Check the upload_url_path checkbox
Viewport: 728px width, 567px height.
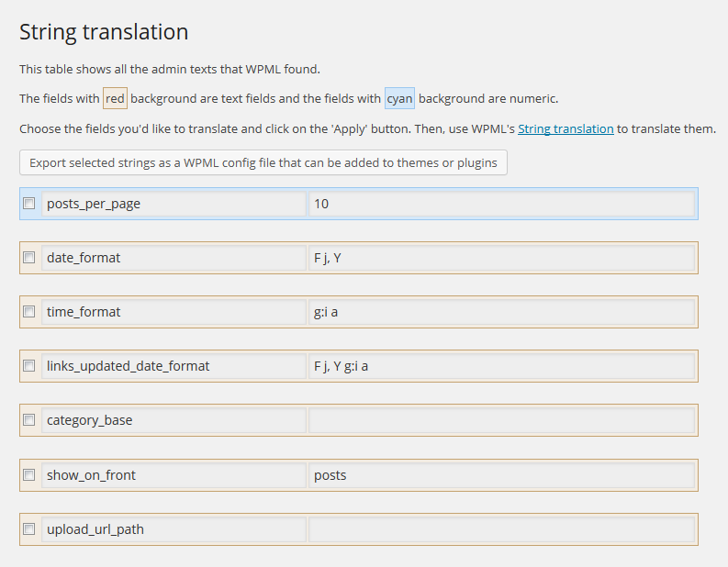tap(29, 529)
